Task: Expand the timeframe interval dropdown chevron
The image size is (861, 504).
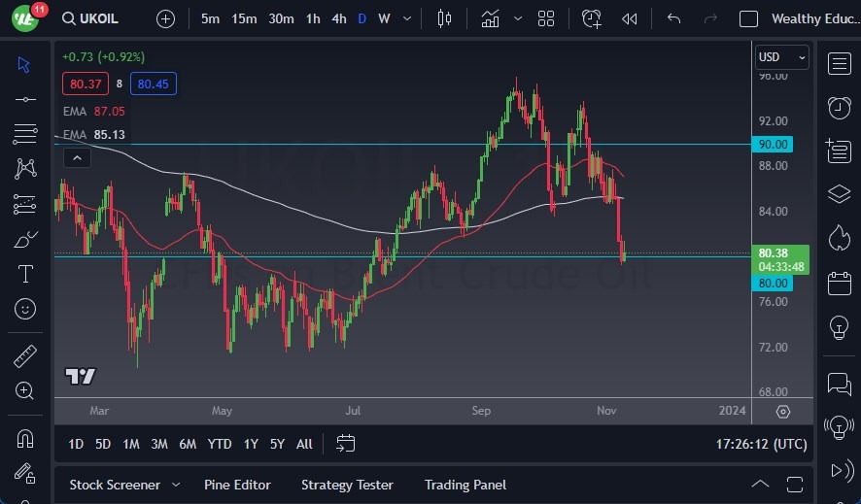Action: click(406, 18)
